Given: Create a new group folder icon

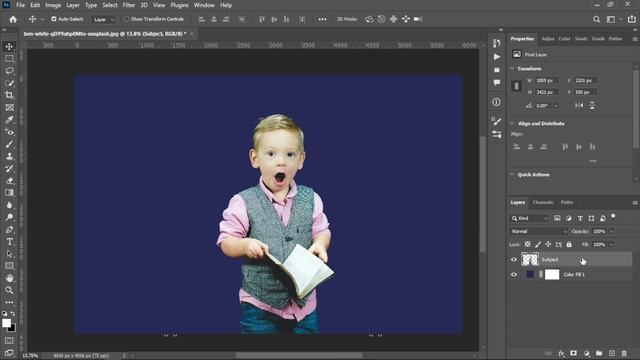Looking at the screenshot, I should coord(599,353).
